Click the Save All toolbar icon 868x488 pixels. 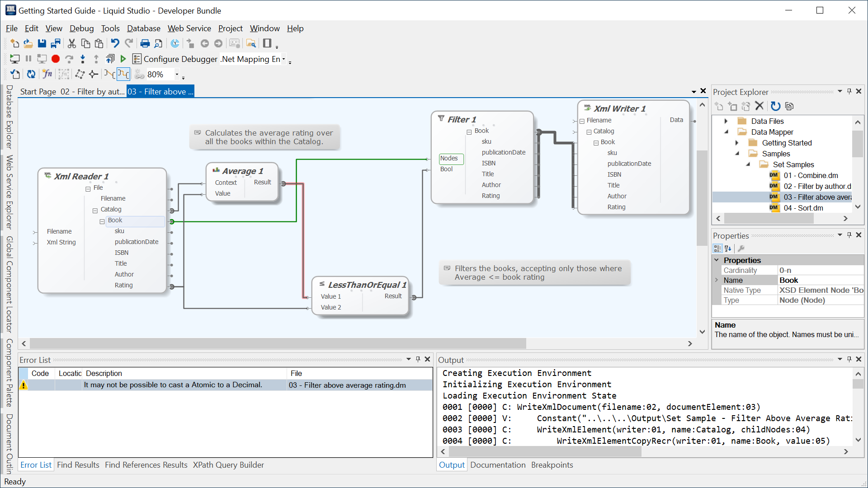(x=56, y=43)
